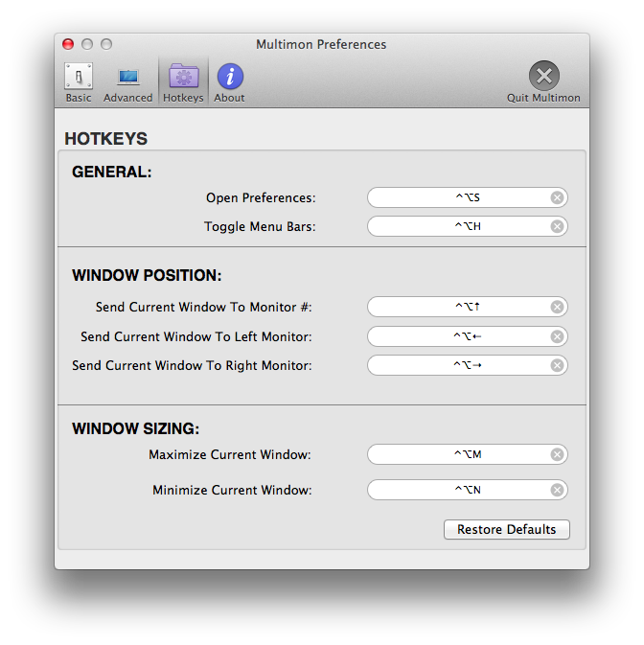Open the Basic preferences pane
This screenshot has width=644, height=645.
(79, 82)
